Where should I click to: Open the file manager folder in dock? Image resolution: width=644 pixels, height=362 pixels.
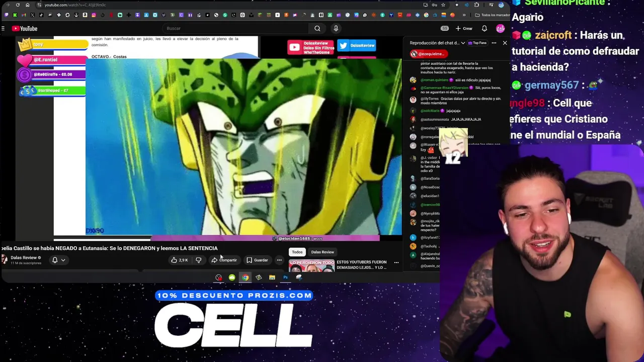click(x=272, y=278)
